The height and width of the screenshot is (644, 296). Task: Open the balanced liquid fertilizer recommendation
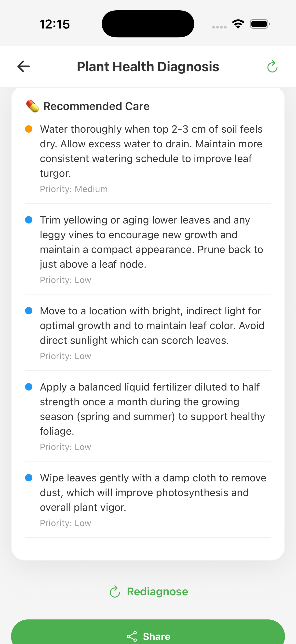152,409
